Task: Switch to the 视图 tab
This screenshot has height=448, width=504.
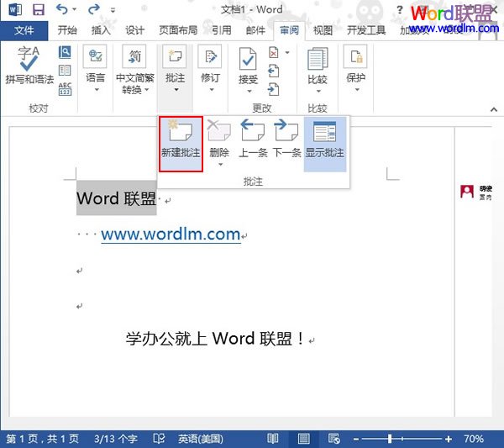Action: pyautogui.click(x=323, y=30)
